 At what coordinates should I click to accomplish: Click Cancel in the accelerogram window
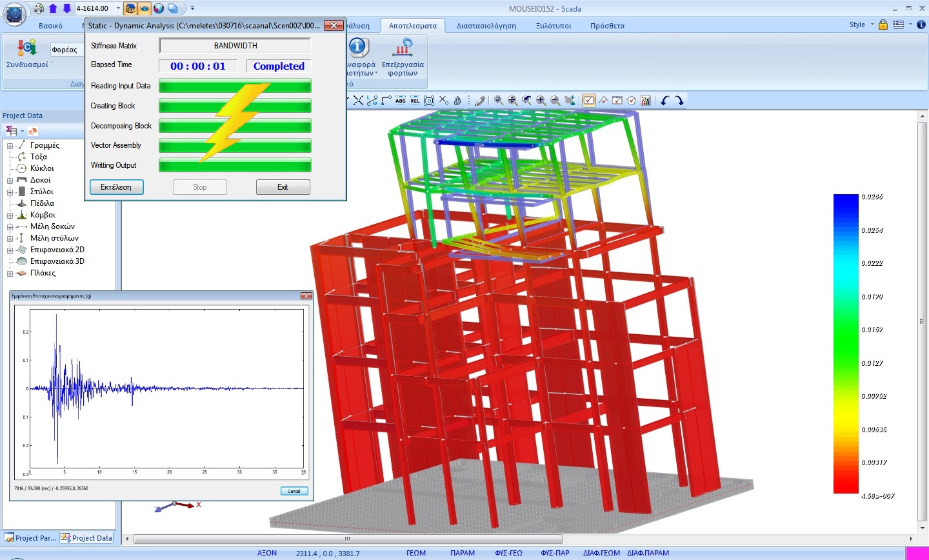coord(294,491)
